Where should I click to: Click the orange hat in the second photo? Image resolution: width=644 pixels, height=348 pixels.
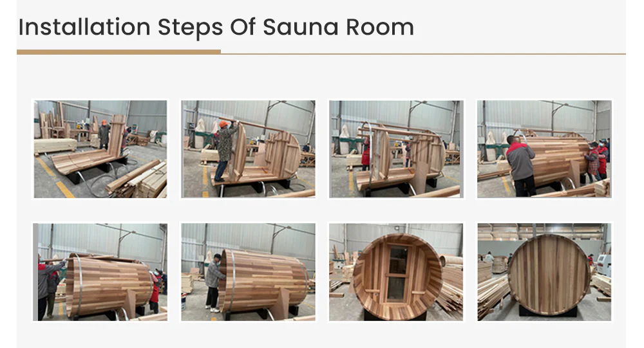point(223,124)
